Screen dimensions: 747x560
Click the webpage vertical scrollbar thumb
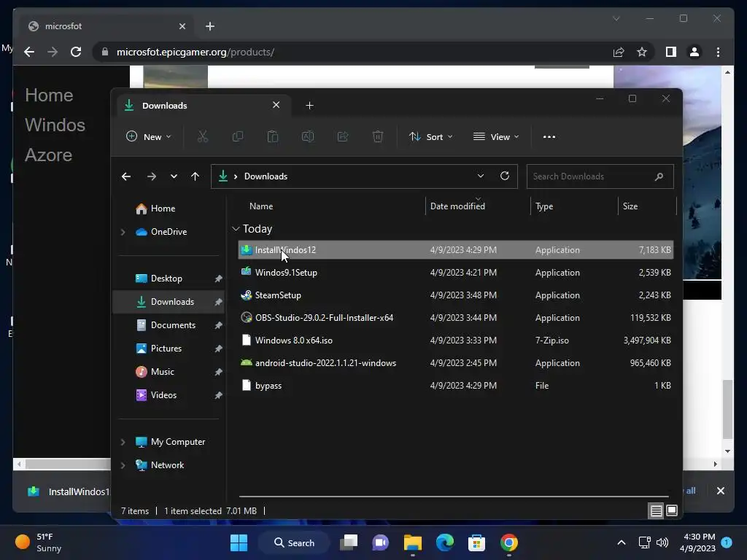[727, 409]
